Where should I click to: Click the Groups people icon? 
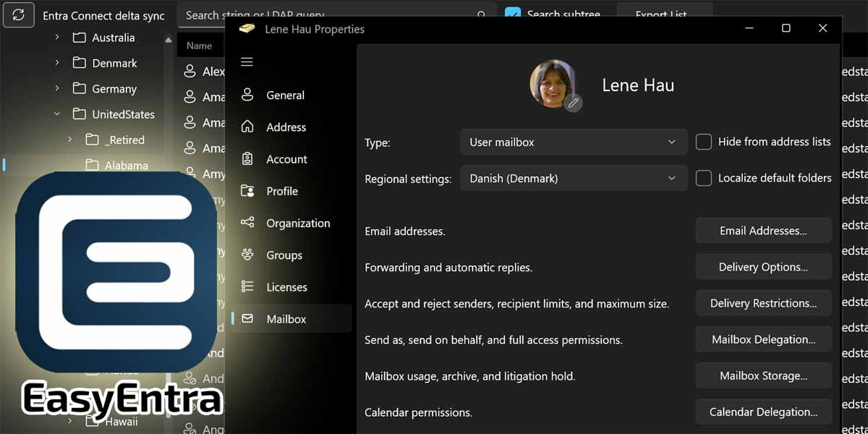coord(247,255)
